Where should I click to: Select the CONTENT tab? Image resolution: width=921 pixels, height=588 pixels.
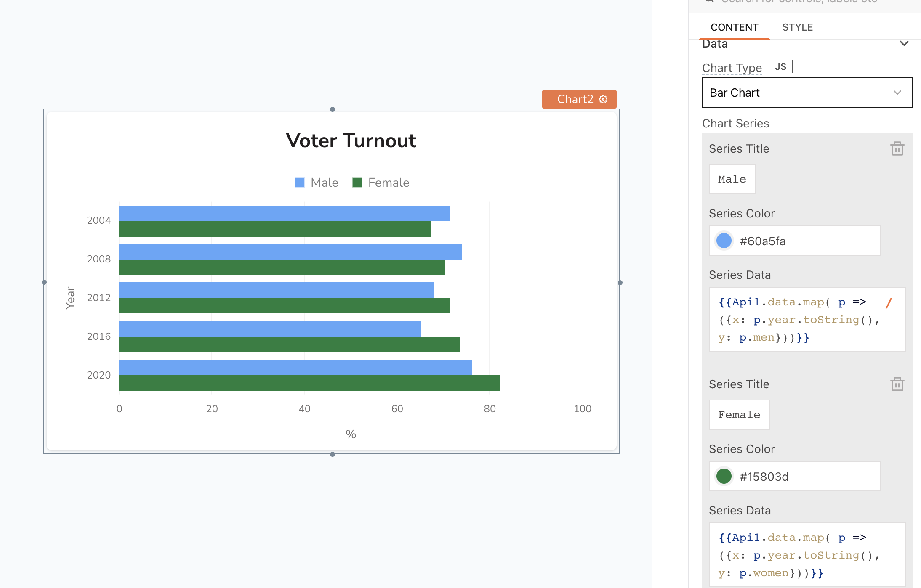tap(734, 27)
